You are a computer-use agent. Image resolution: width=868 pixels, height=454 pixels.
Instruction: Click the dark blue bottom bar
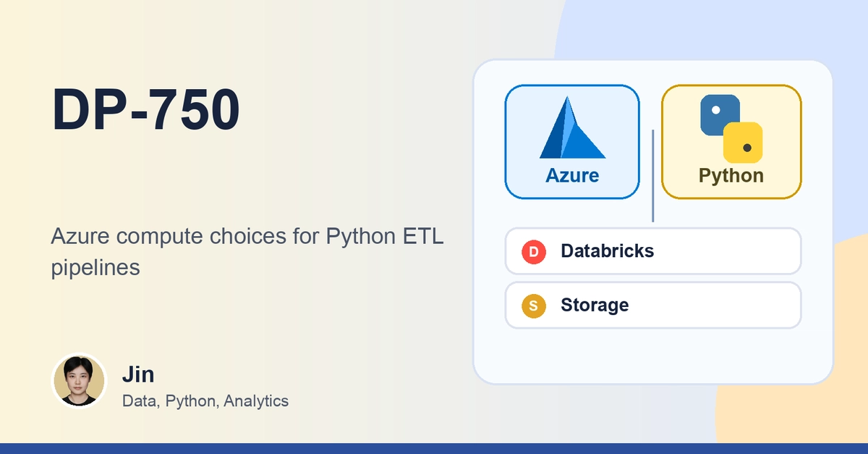tap(434, 448)
